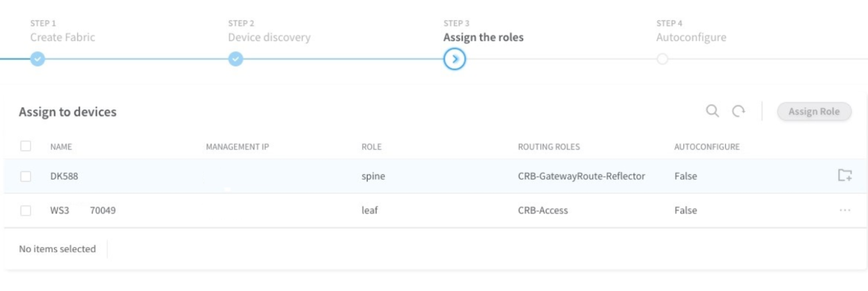Image resolution: width=868 pixels, height=291 pixels.
Task: Click Step 3 current arrow circle
Action: pos(455,59)
